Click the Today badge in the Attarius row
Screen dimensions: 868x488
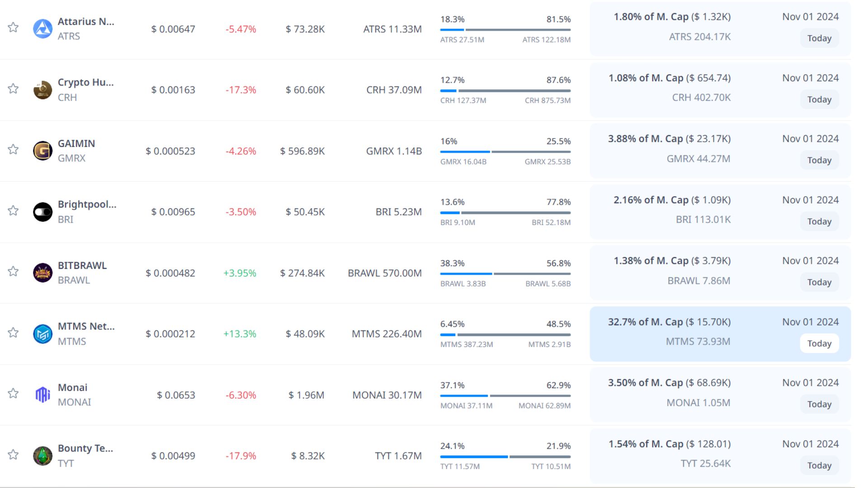(x=819, y=38)
